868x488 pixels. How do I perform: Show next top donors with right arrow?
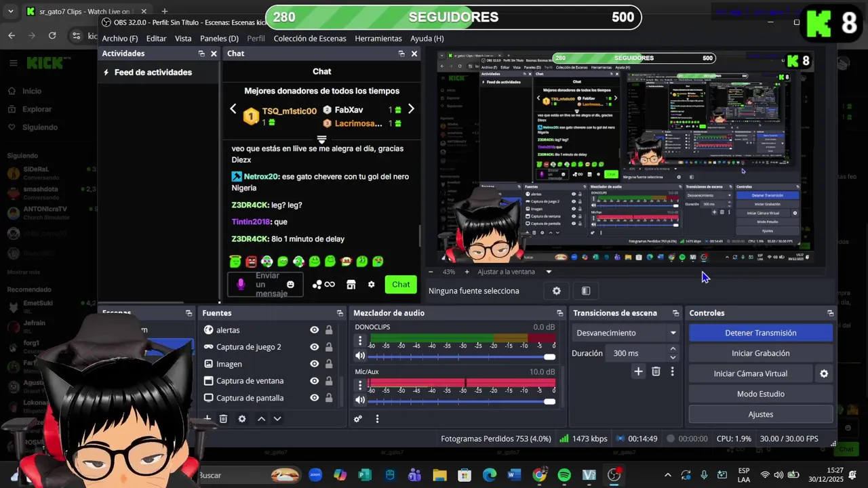click(x=410, y=108)
